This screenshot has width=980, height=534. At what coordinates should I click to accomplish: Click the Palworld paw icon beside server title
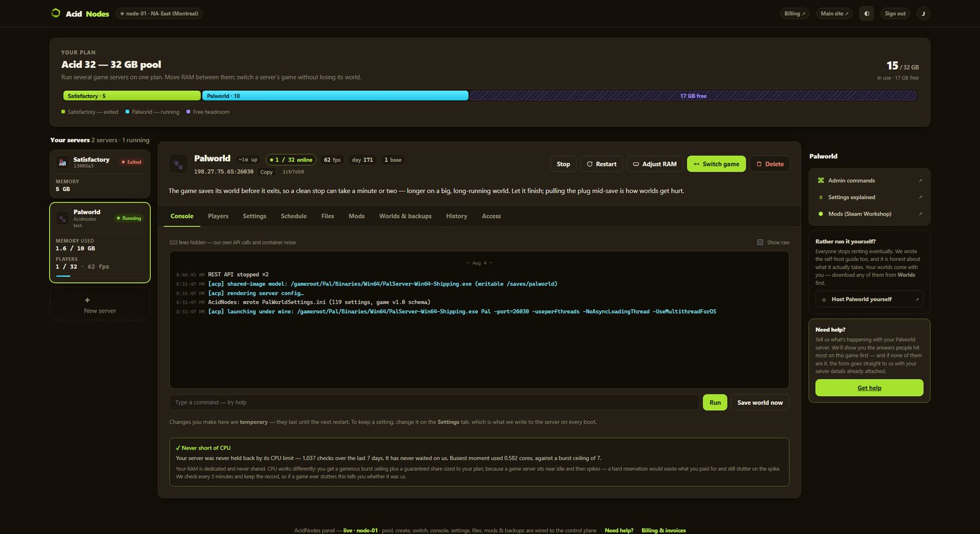click(178, 164)
